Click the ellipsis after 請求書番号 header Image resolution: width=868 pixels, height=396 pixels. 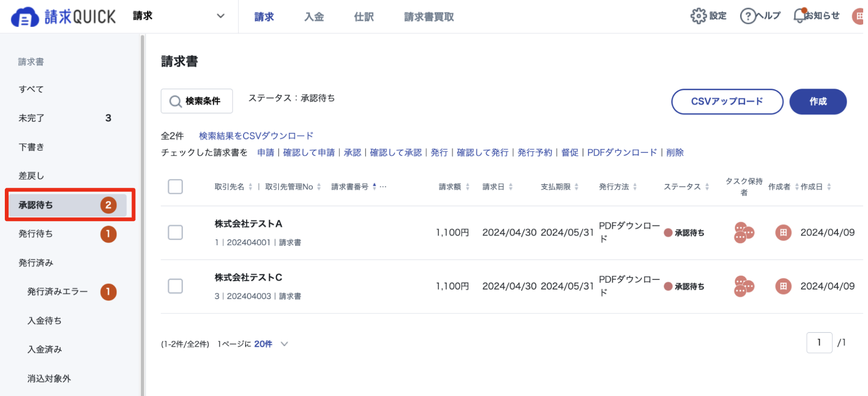point(383,187)
